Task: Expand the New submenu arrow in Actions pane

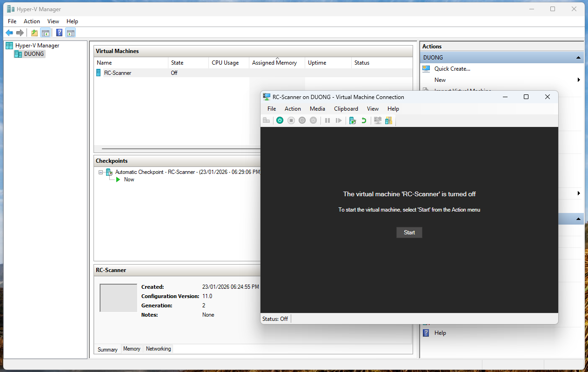Action: coord(579,80)
